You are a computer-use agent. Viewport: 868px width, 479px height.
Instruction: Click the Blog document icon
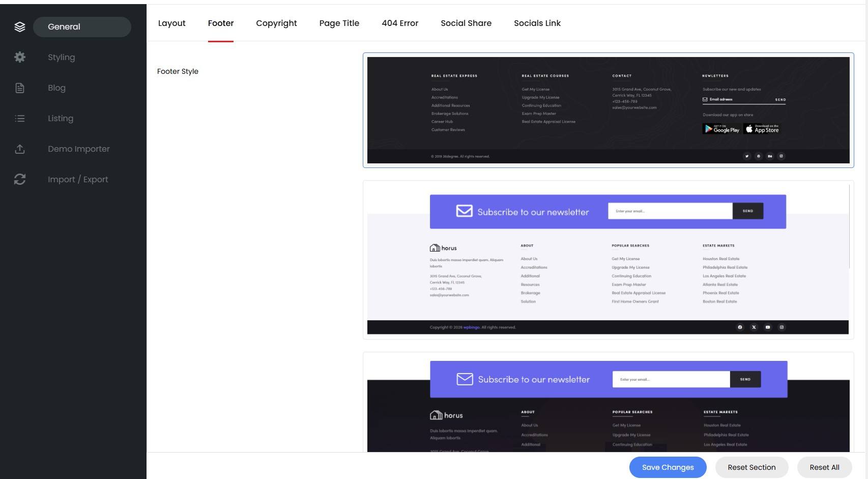coord(20,88)
